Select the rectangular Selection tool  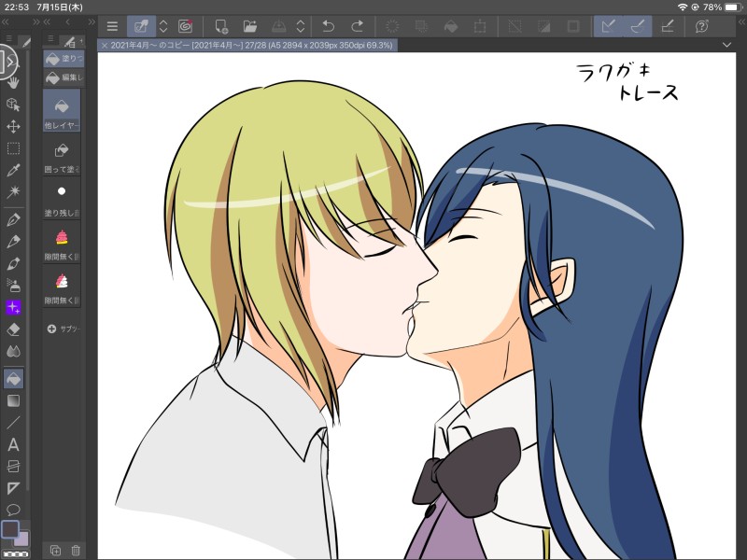tap(13, 148)
